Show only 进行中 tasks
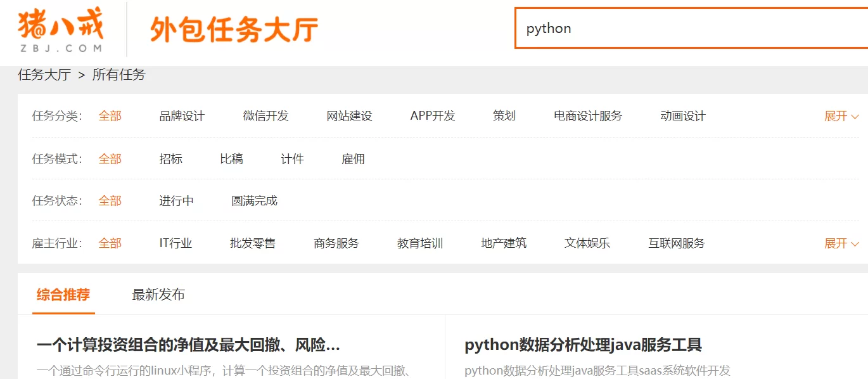Screen dimensions: 868x379 click(x=176, y=201)
